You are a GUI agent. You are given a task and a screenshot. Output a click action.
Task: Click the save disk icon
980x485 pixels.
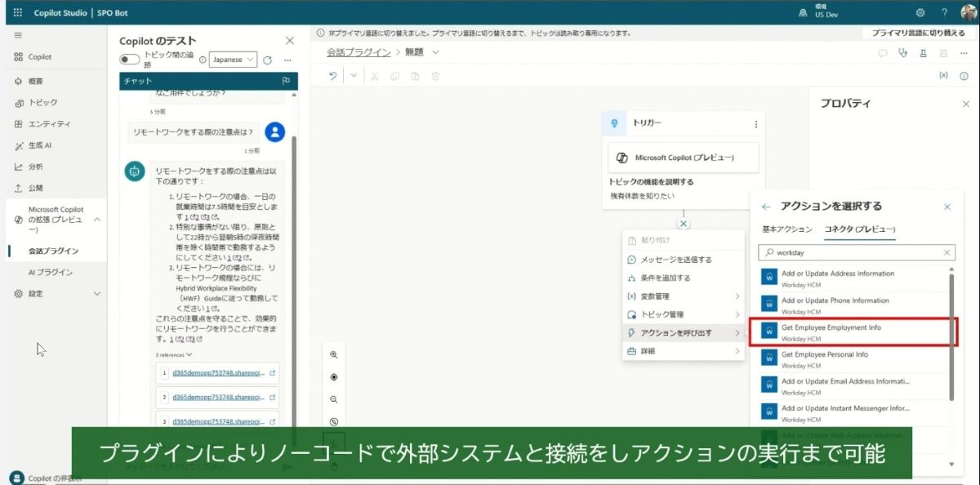point(943,53)
